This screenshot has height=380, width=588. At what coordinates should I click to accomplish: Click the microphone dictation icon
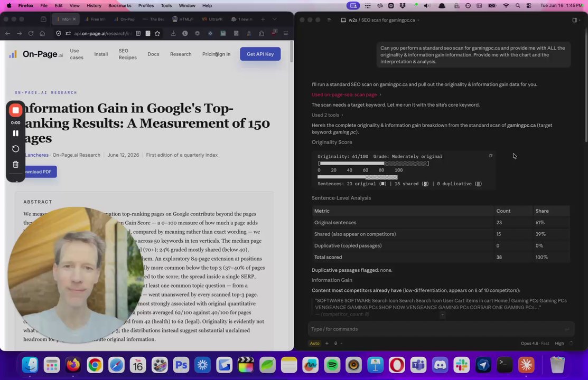click(335, 343)
